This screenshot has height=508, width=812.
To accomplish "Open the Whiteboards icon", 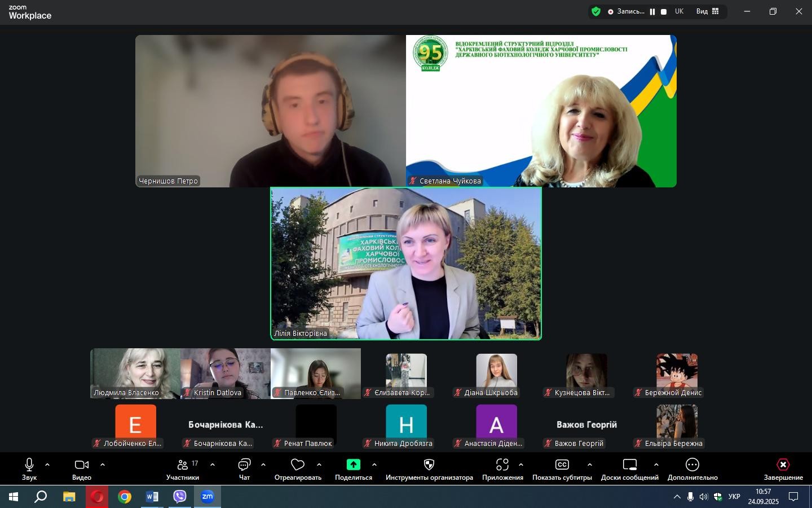I will coord(629,465).
